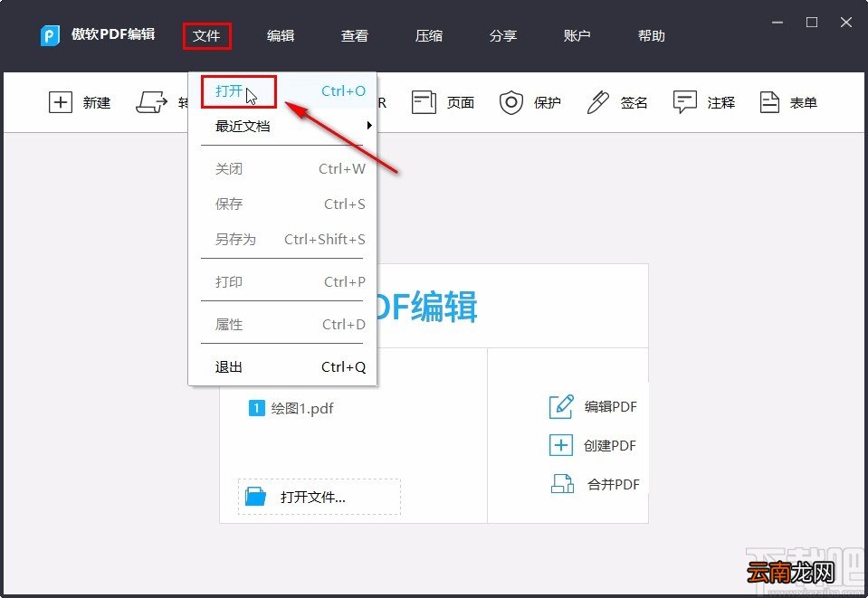Click the 签名 toolbar label
Image resolution: width=868 pixels, height=598 pixels.
pos(634,103)
